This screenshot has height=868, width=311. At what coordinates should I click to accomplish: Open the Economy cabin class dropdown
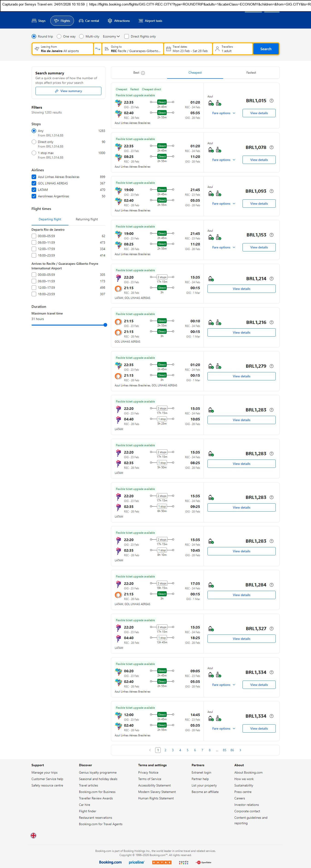111,36
